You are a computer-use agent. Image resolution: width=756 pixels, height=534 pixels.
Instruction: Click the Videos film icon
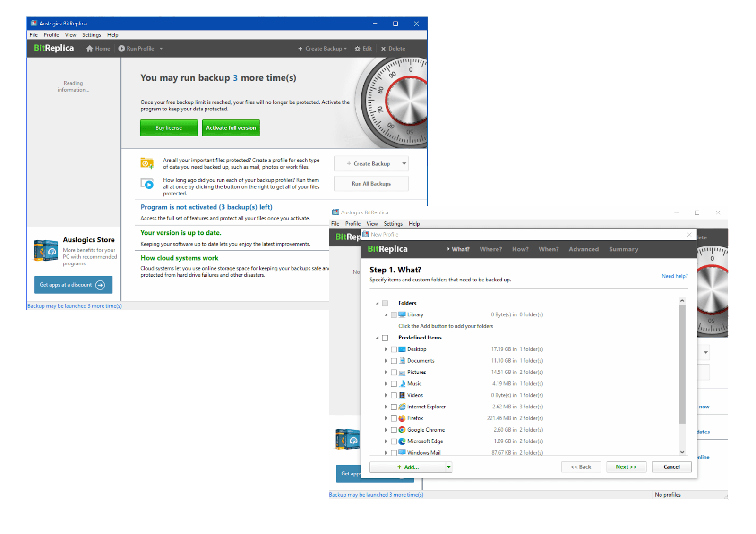(402, 395)
